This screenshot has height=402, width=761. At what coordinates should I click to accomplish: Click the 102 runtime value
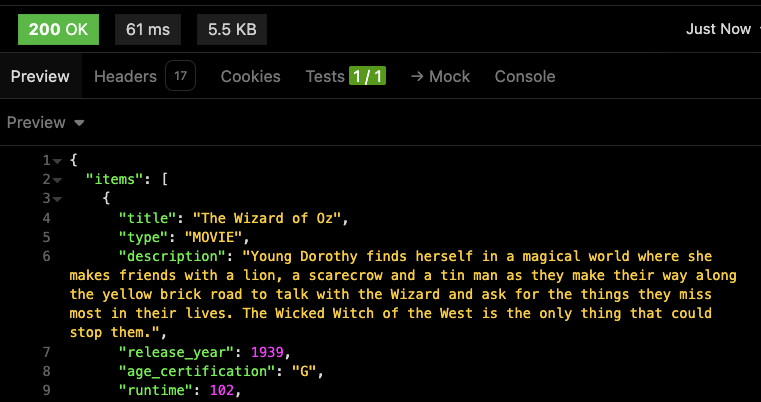pos(222,390)
